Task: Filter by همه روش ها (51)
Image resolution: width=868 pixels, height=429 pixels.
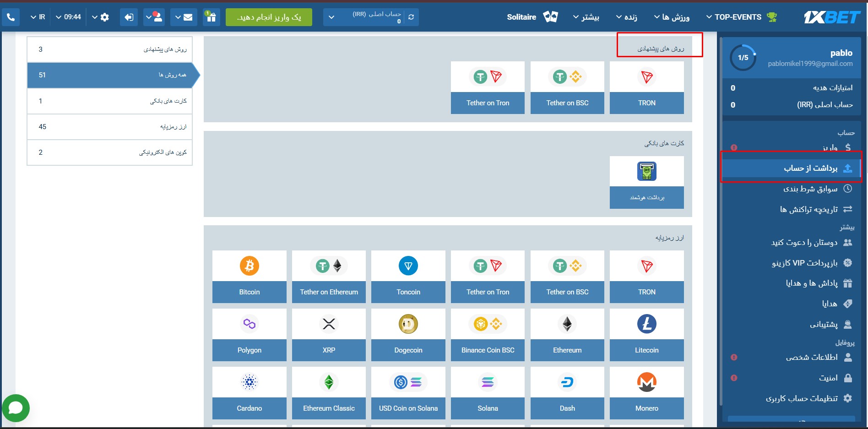Action: click(x=109, y=75)
